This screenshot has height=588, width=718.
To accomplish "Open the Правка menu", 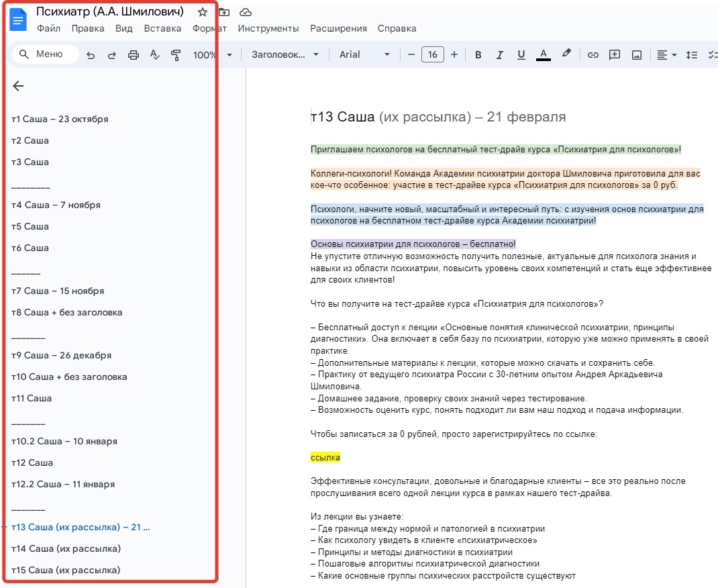I will (87, 28).
